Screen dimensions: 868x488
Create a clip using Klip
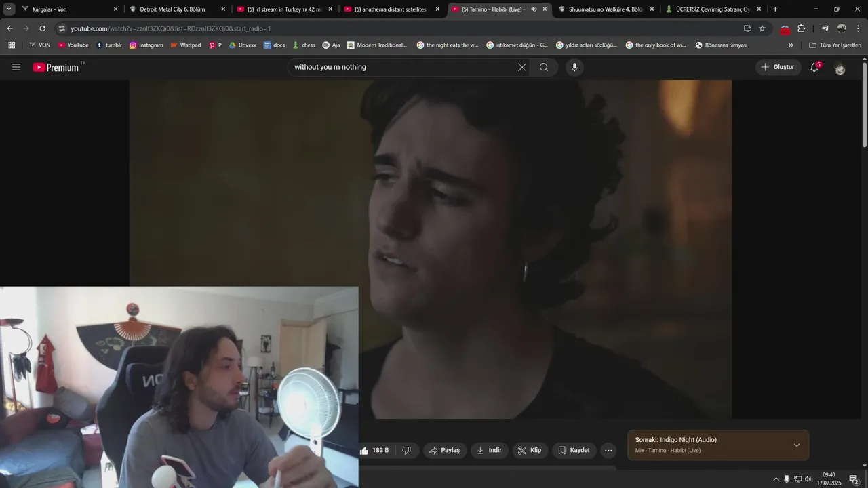(530, 450)
